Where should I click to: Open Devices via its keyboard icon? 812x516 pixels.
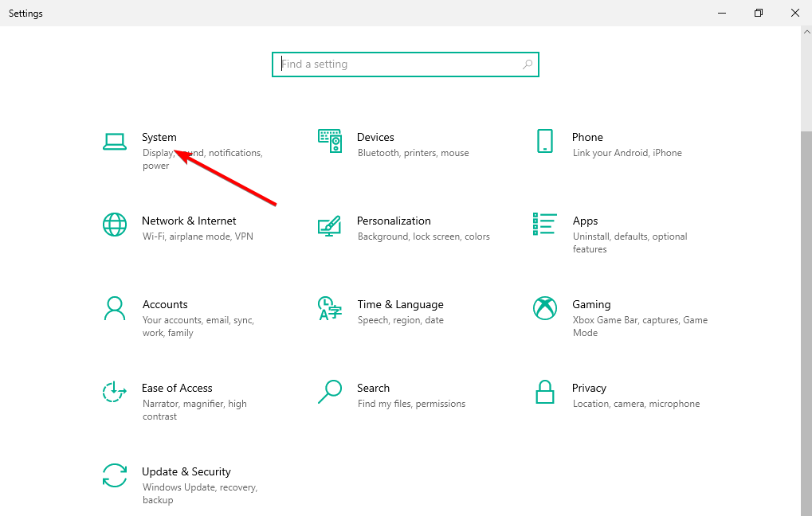[x=329, y=141]
